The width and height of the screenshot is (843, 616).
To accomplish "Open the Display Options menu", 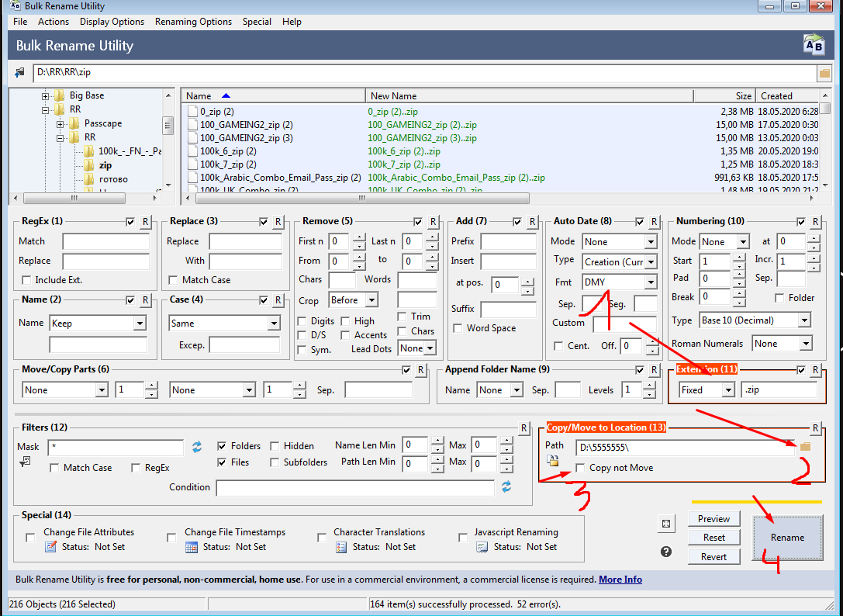I will click(x=112, y=22).
